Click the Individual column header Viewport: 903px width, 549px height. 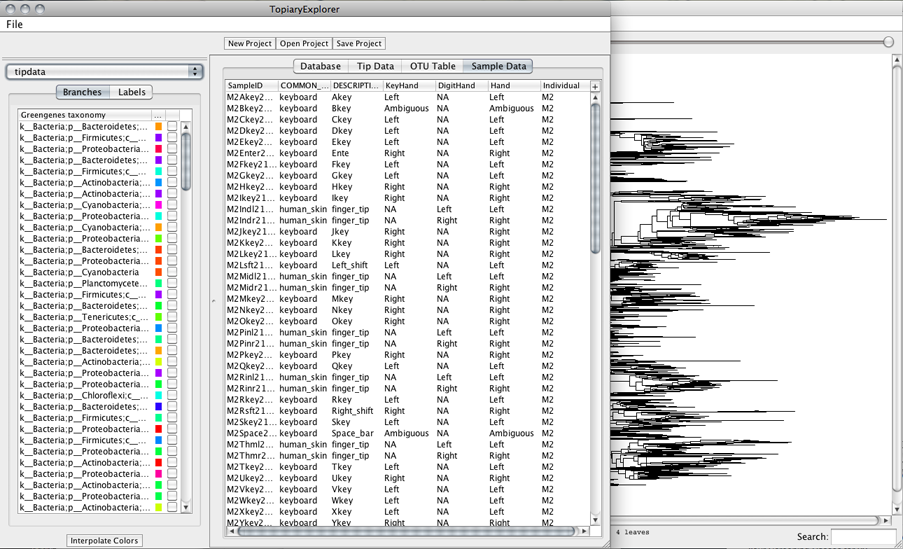point(565,85)
